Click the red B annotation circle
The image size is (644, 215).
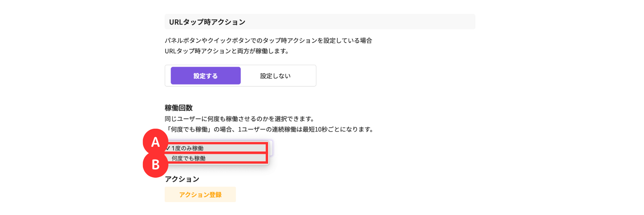[155, 165]
